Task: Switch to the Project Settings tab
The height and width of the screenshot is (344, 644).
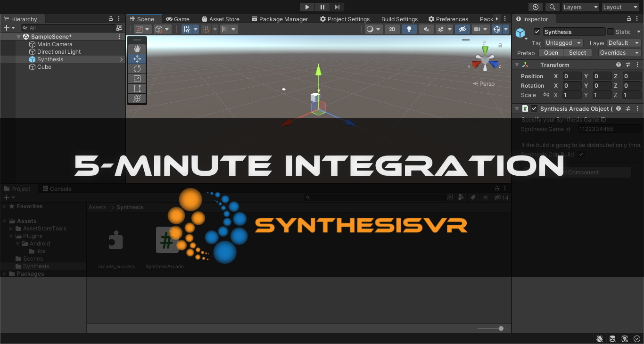Action: (x=345, y=19)
